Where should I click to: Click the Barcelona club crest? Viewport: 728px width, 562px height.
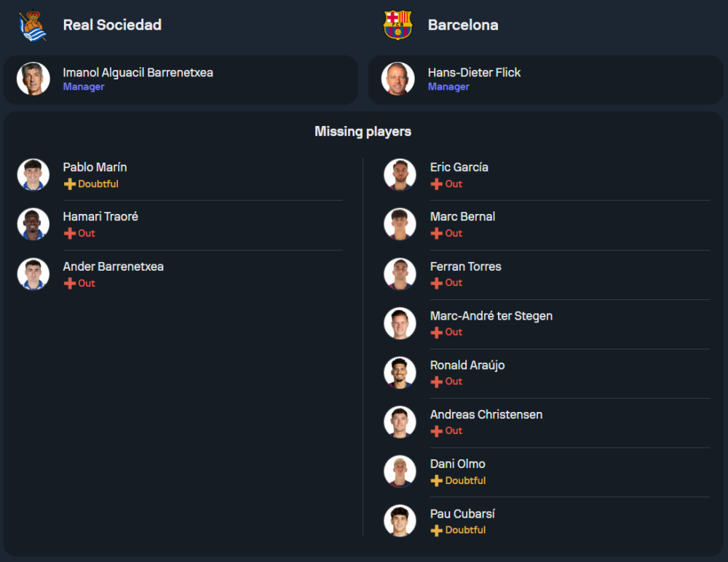[x=398, y=25]
